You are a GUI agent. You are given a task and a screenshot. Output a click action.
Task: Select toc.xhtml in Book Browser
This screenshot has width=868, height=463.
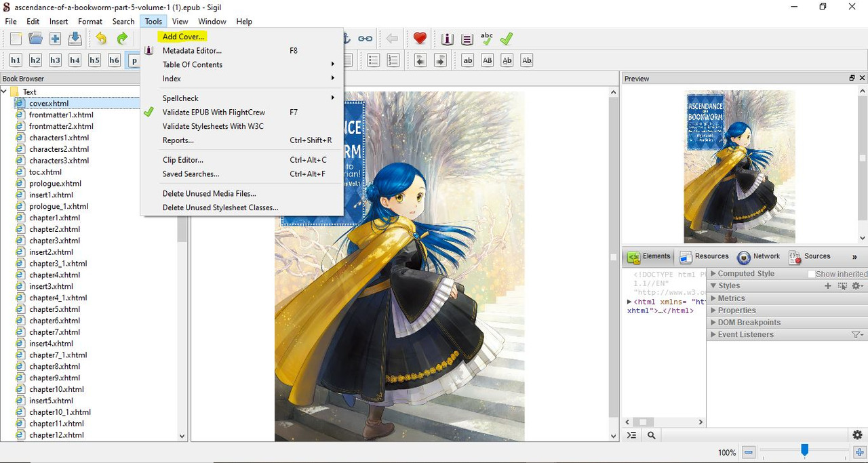click(x=45, y=172)
